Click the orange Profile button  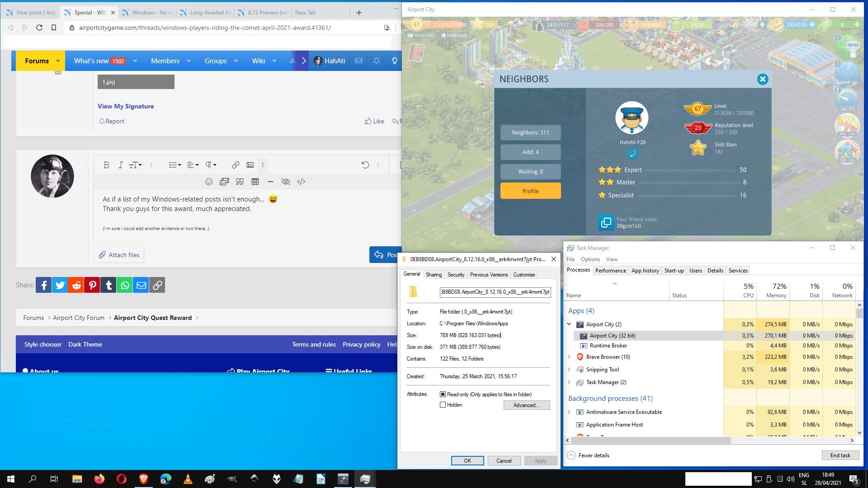coord(531,191)
